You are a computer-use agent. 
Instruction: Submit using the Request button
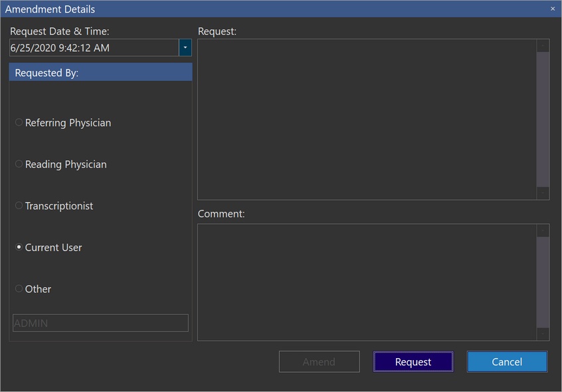tap(413, 361)
